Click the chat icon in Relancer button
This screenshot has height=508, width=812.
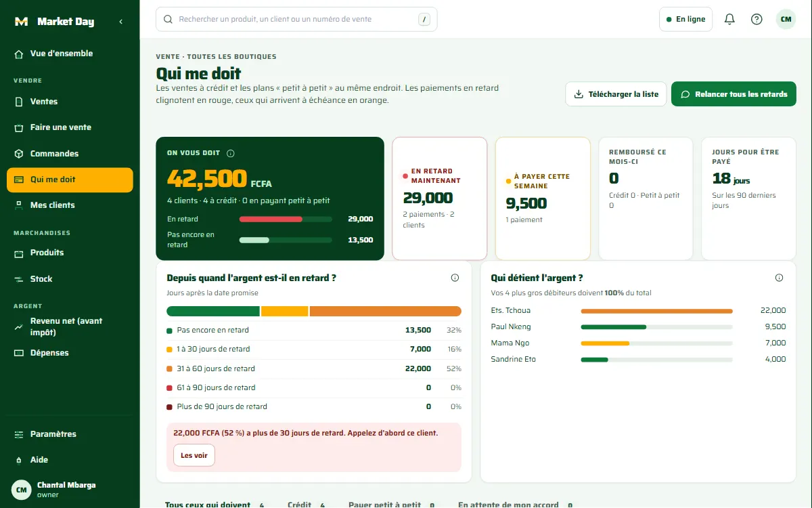685,94
